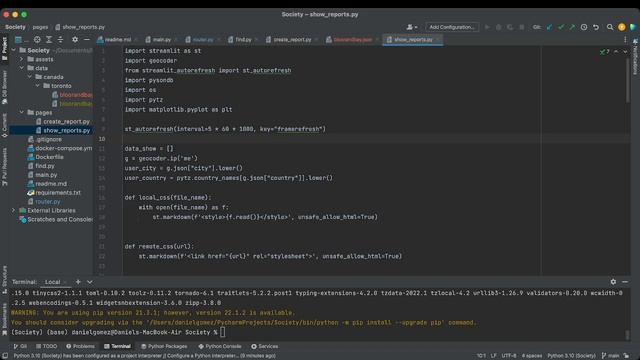
Task: Click the disabled Run button
Action: pos(487,27)
